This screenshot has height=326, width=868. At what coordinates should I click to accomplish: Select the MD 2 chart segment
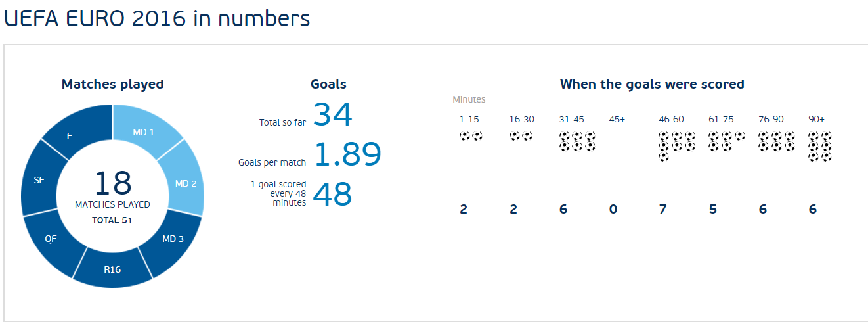[185, 182]
